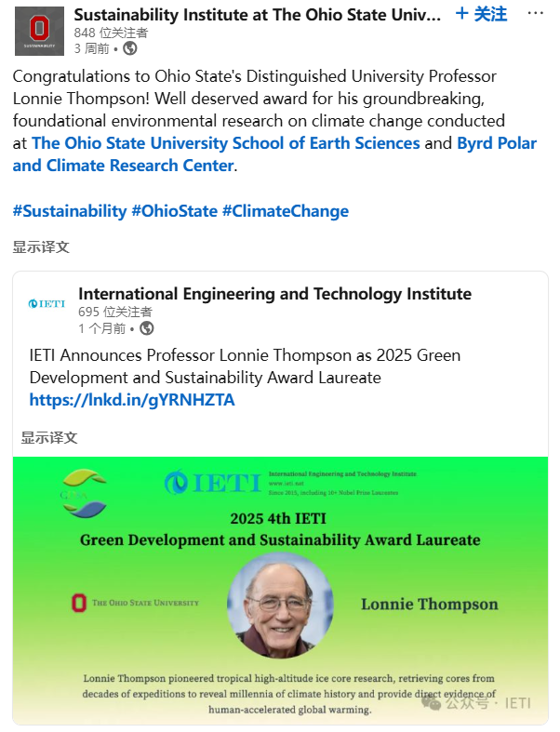Image resolution: width=560 pixels, height=732 pixels.
Task: Click the award banner's 2025 4th IETI heading
Action: pyautogui.click(x=280, y=517)
